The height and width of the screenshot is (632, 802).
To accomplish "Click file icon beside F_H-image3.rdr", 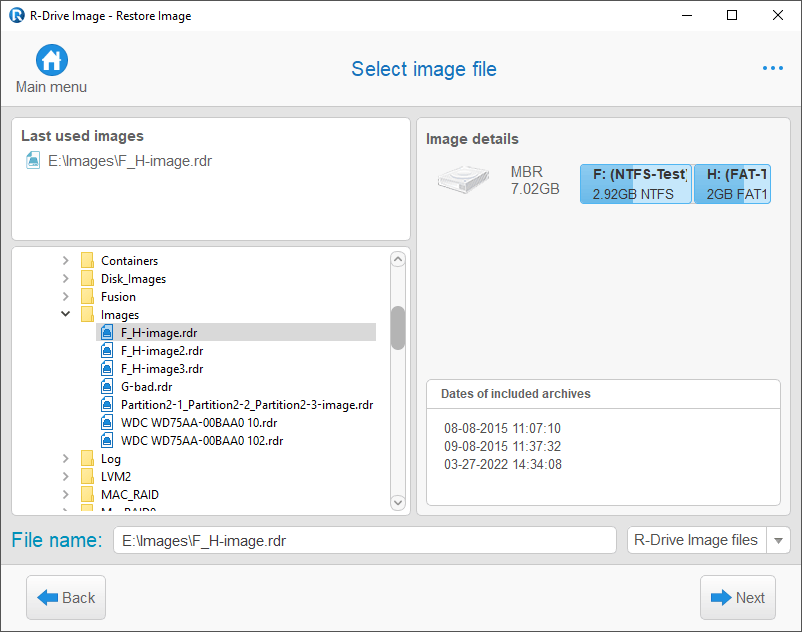I will (107, 368).
